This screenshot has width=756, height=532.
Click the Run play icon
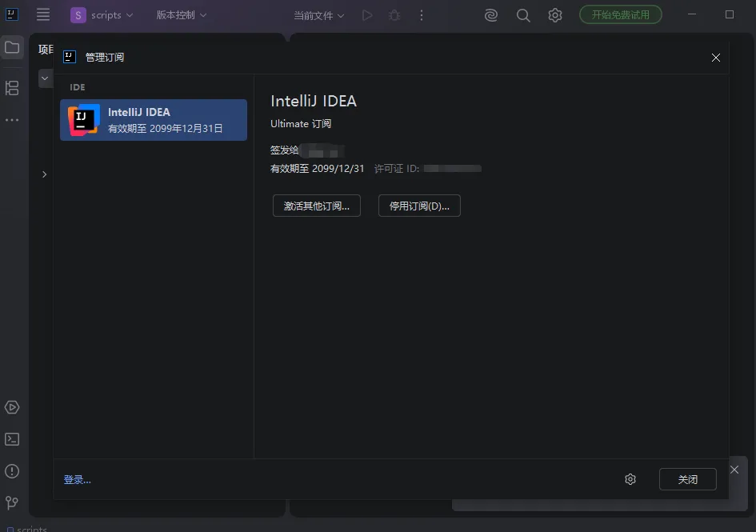tap(367, 15)
